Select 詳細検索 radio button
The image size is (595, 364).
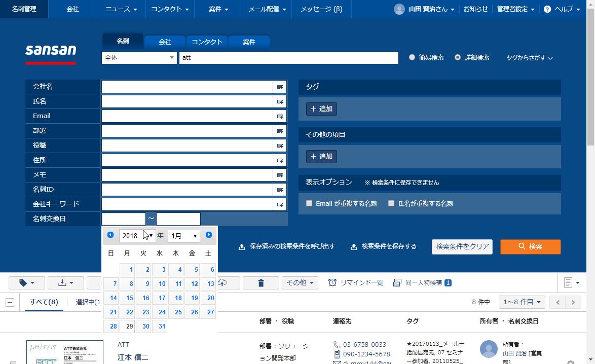point(458,57)
